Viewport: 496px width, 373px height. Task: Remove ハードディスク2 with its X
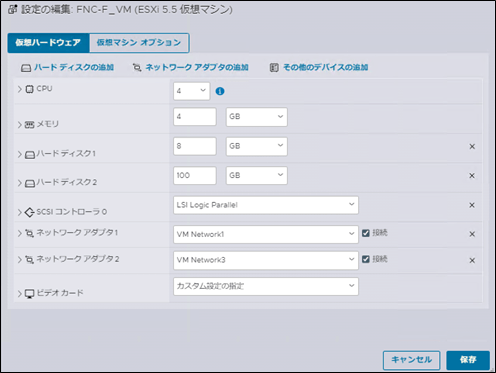pos(472,176)
